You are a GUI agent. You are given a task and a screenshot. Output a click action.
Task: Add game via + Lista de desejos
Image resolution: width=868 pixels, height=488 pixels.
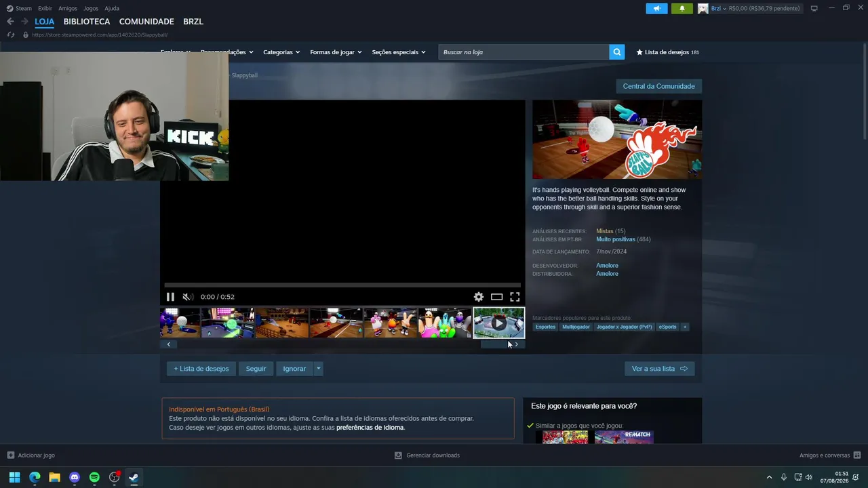click(201, 369)
